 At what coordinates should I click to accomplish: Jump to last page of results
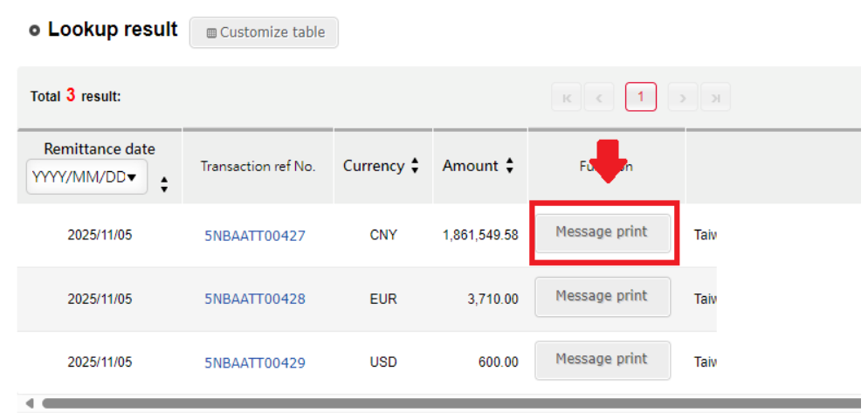(x=715, y=98)
